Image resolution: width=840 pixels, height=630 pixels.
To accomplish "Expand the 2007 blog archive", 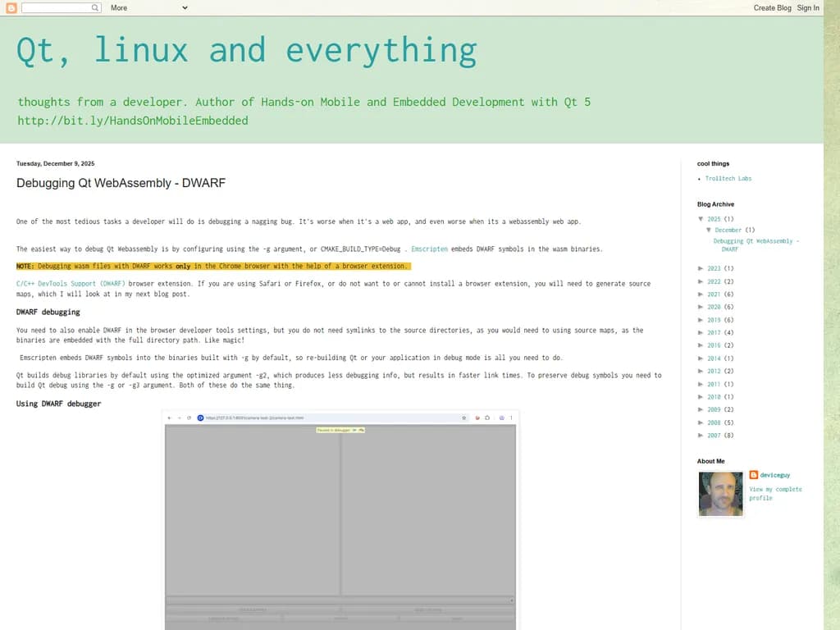I will click(700, 435).
